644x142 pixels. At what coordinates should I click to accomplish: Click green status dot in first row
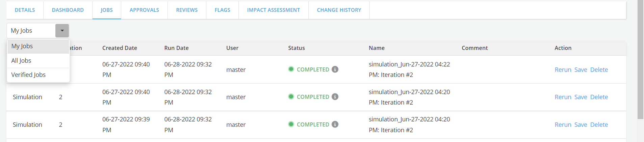(x=291, y=69)
